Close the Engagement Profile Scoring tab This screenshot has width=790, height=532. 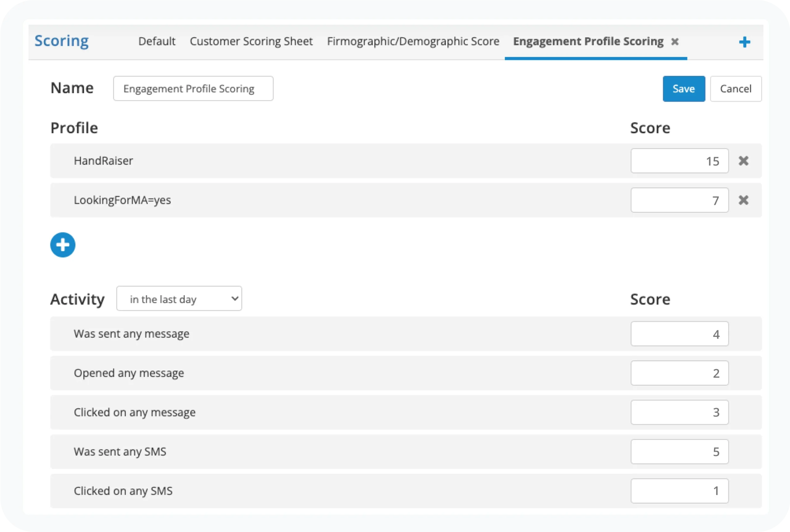point(675,42)
